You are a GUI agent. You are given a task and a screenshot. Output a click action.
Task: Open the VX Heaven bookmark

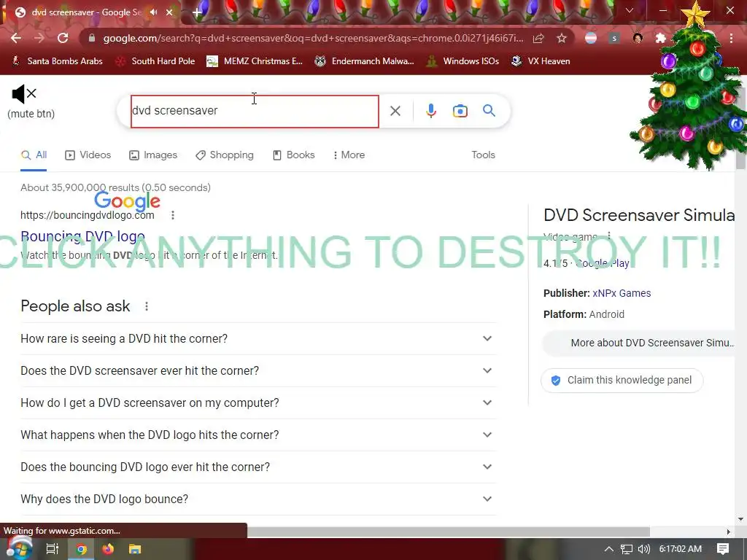(541, 61)
